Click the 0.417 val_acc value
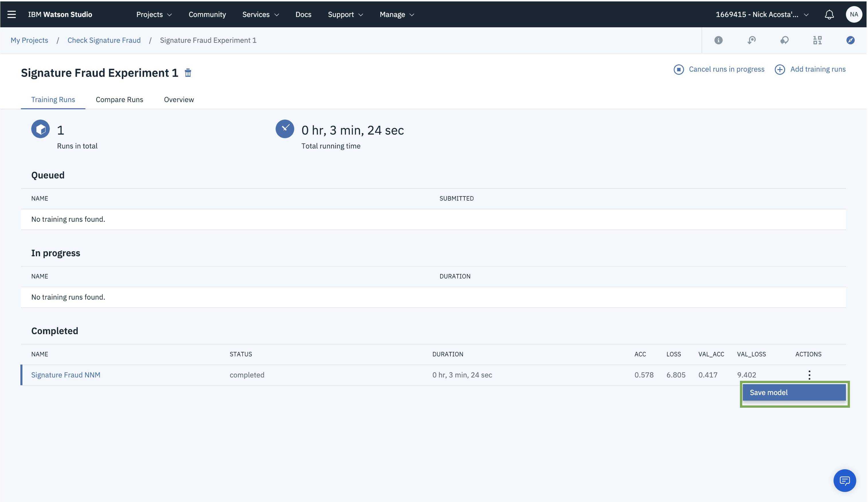This screenshot has height=502, width=868. point(708,375)
